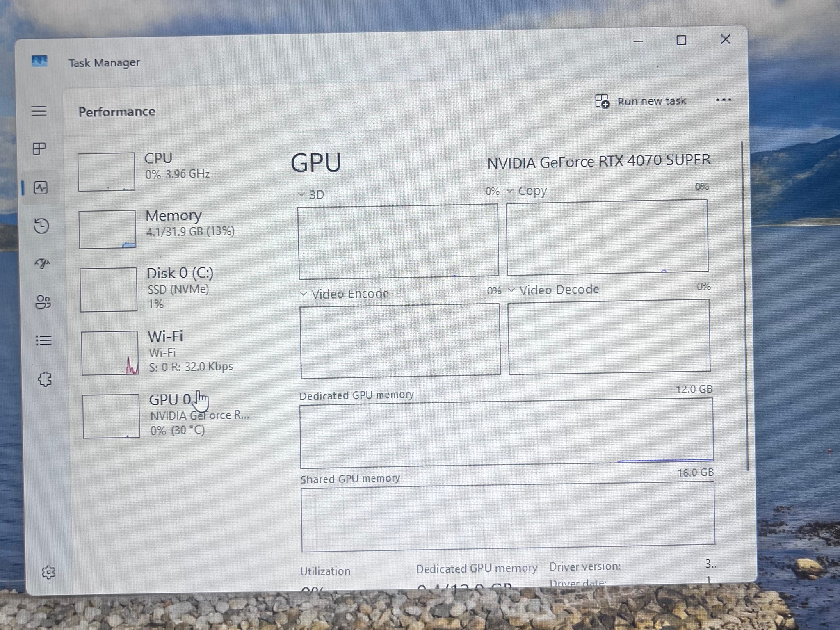Click the Dedicated GPU memory graph
This screenshot has height=630, width=840.
pos(507,433)
